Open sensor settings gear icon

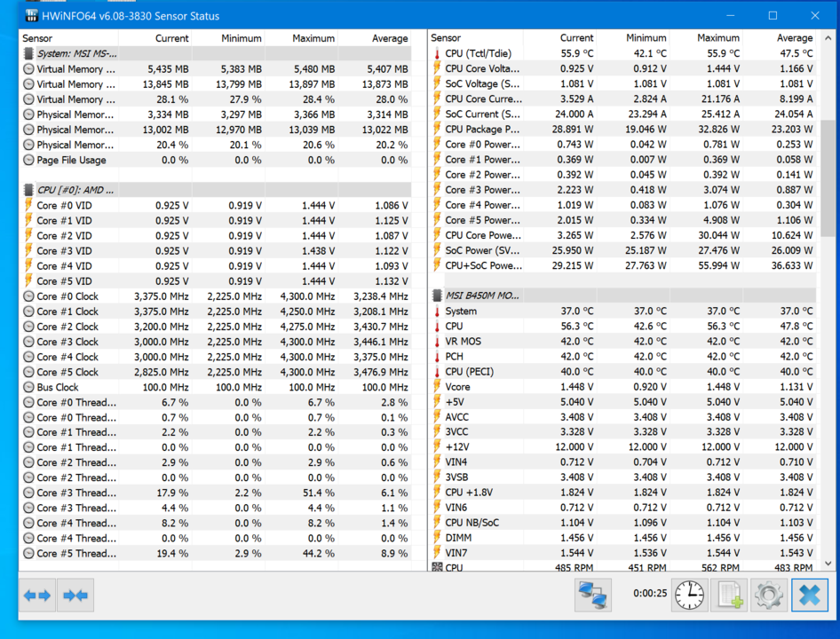[768, 596]
